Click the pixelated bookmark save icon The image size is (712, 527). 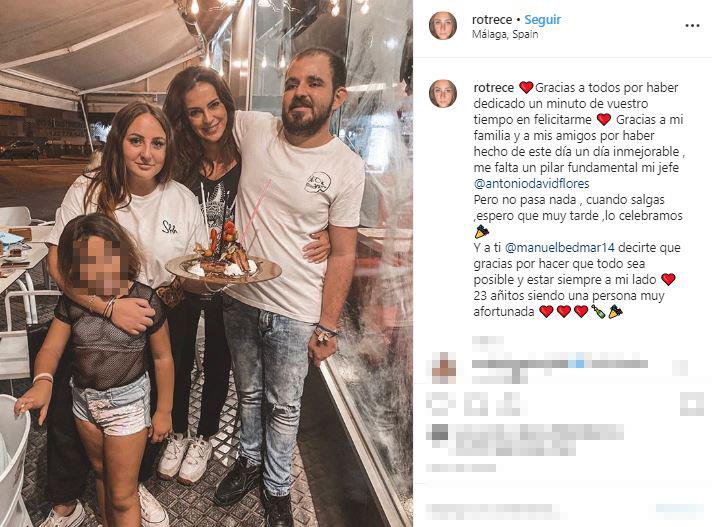point(692,404)
